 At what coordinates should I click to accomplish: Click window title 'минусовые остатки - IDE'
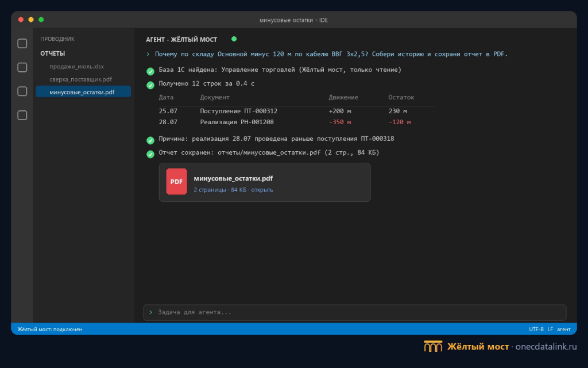tap(293, 20)
